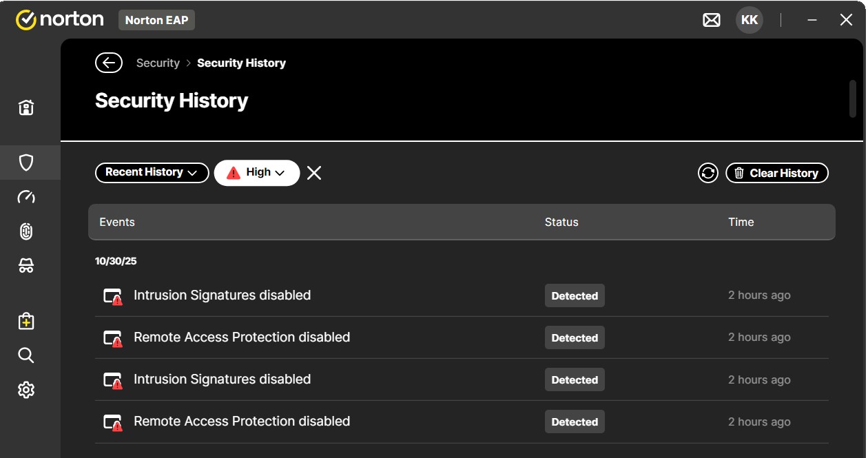Open the Identity fingerprint sidebar icon

(x=26, y=232)
